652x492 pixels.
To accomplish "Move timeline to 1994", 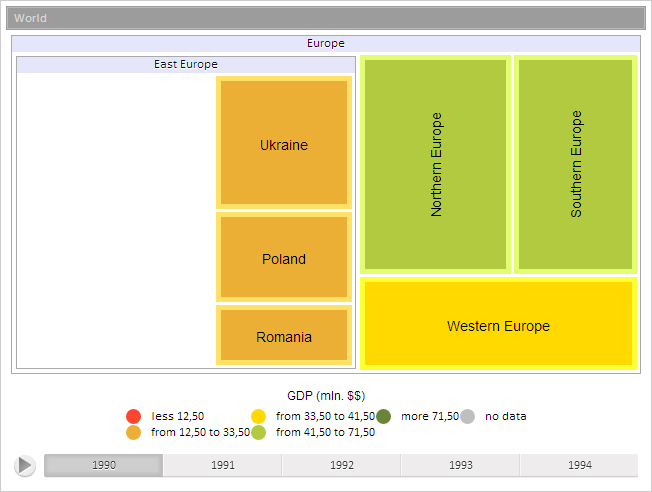I will click(x=579, y=465).
